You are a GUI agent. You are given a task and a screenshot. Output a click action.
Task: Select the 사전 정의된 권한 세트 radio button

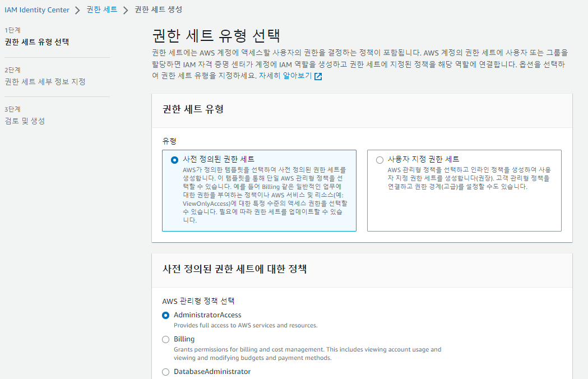click(x=174, y=160)
